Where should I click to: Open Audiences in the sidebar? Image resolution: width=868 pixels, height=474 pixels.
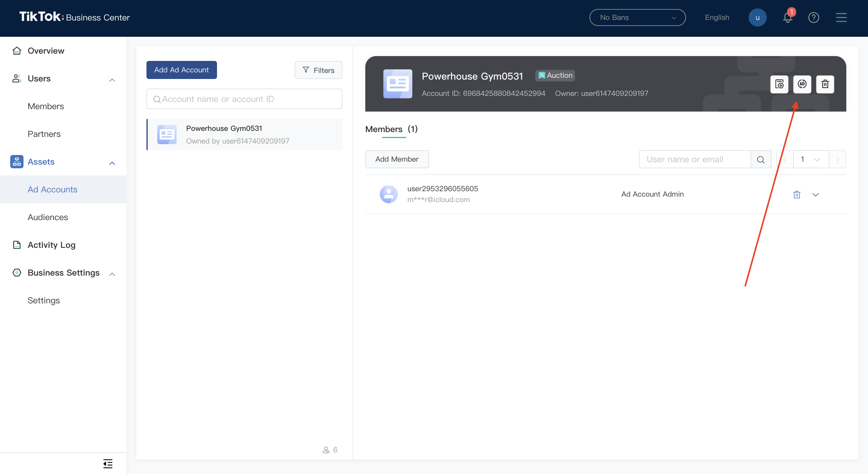pos(48,217)
